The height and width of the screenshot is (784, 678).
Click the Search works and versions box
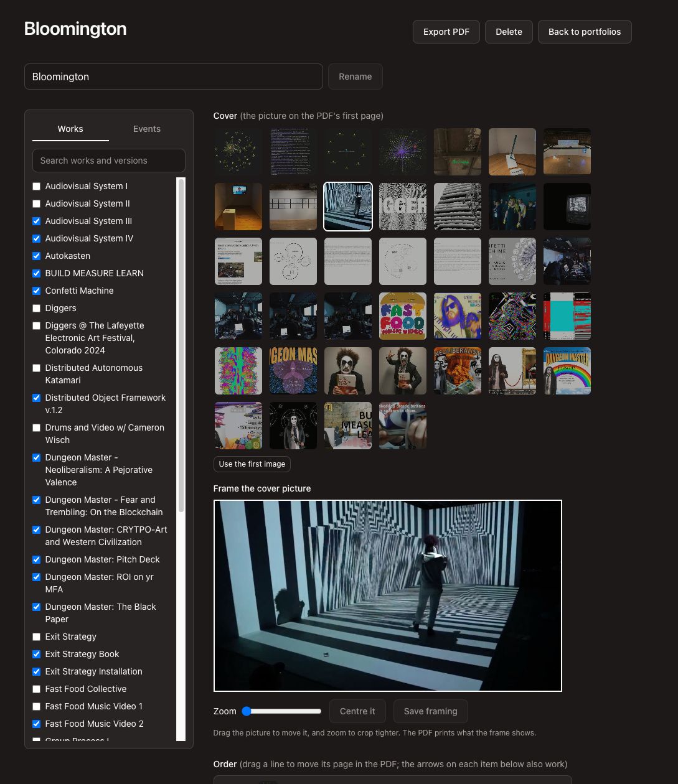pyautogui.click(x=109, y=161)
